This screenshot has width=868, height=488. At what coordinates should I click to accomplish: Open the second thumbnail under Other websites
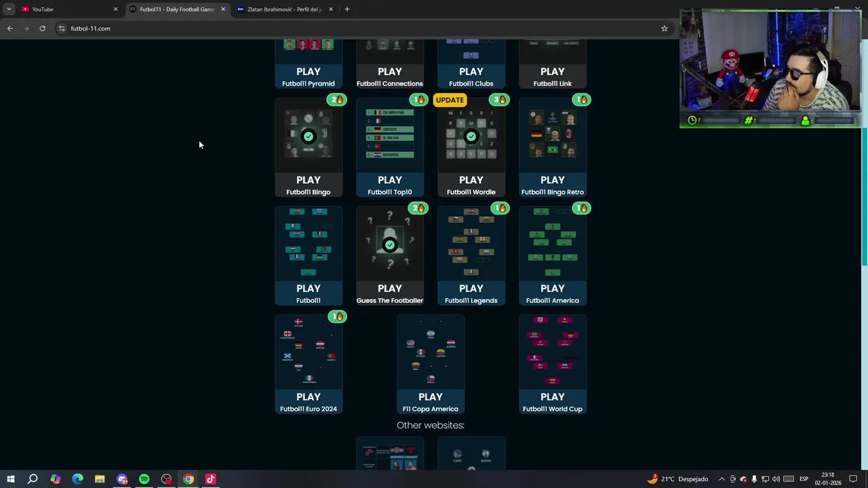(x=471, y=454)
